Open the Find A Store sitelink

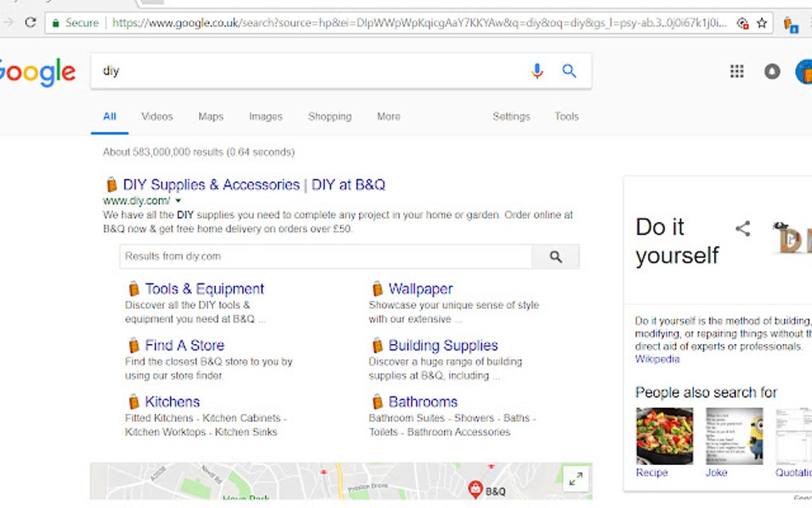coord(185,345)
